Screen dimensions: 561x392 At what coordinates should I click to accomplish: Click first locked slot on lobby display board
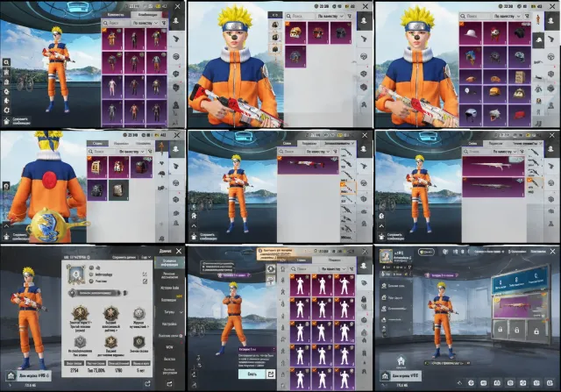click(x=501, y=330)
